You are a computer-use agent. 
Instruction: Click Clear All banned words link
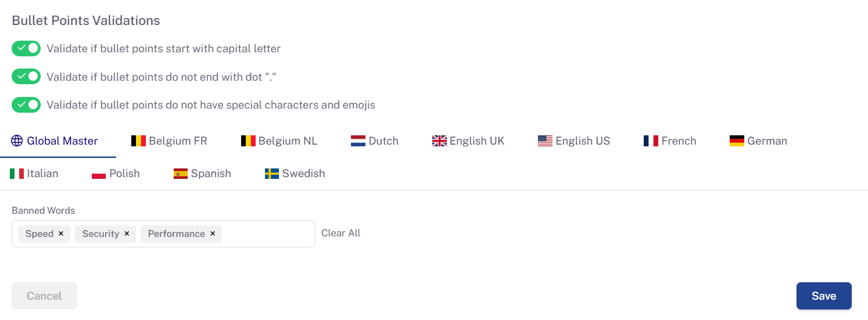pyautogui.click(x=341, y=233)
